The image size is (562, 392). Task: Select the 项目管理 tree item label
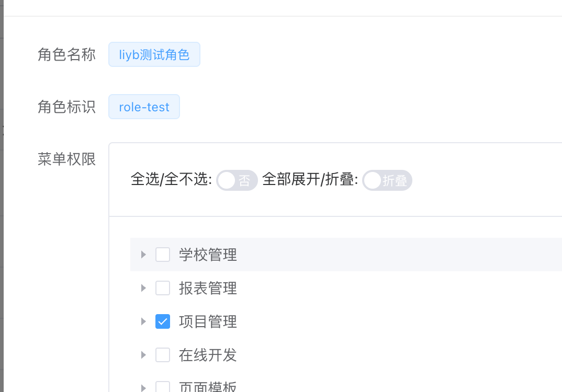(x=208, y=321)
